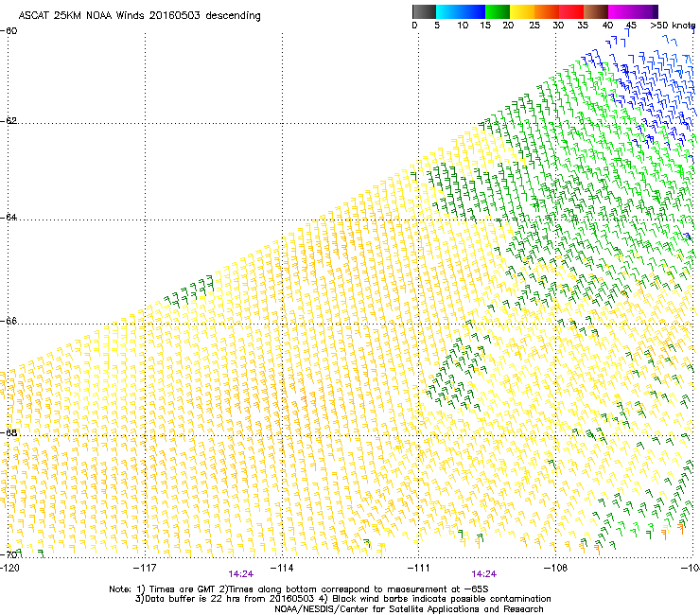Click the legend label '40'
Screen dimensions: 700x615
[x=607, y=26]
